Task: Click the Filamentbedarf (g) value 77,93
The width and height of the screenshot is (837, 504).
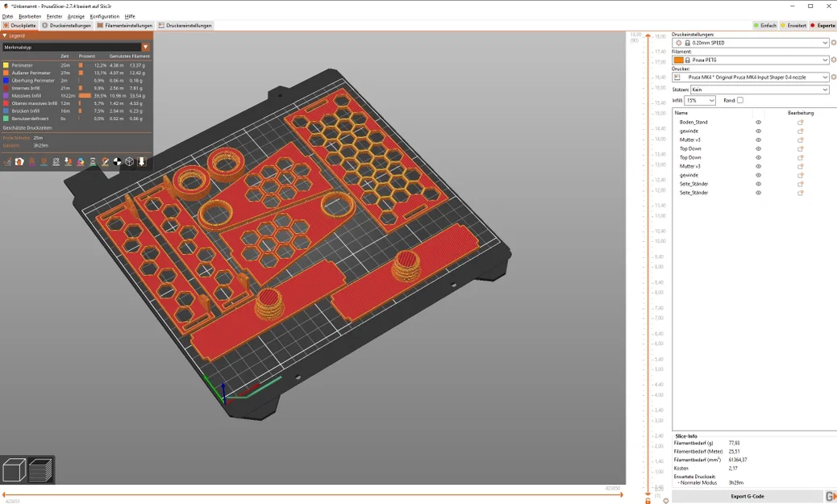Action: pyautogui.click(x=734, y=444)
